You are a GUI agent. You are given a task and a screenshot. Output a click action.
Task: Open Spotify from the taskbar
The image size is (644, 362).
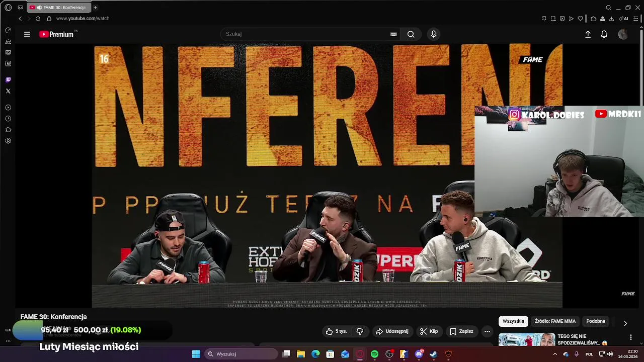pos(375,354)
